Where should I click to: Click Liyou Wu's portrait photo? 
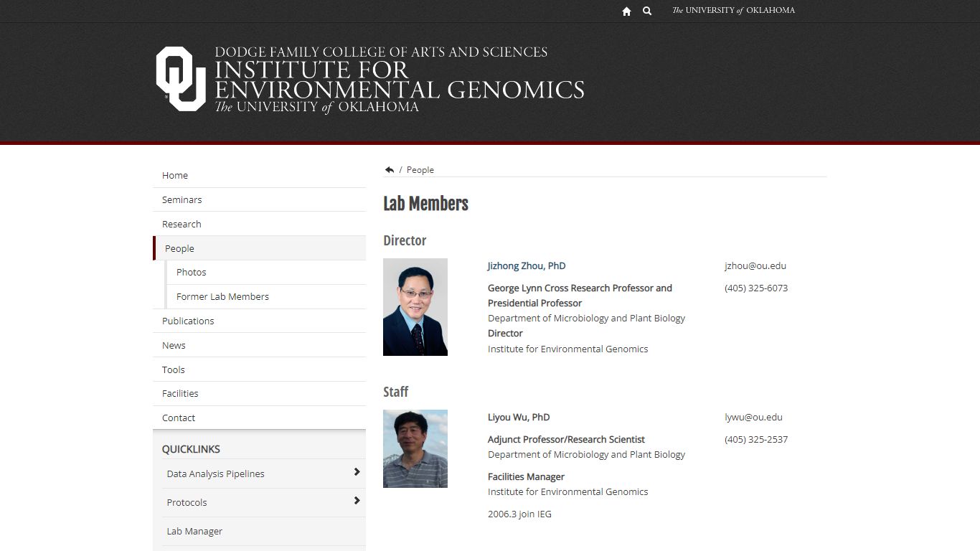[415, 449]
